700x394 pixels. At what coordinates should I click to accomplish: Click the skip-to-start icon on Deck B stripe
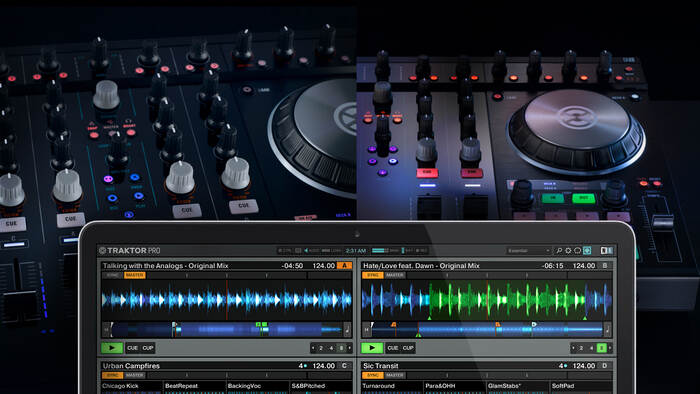point(366,330)
